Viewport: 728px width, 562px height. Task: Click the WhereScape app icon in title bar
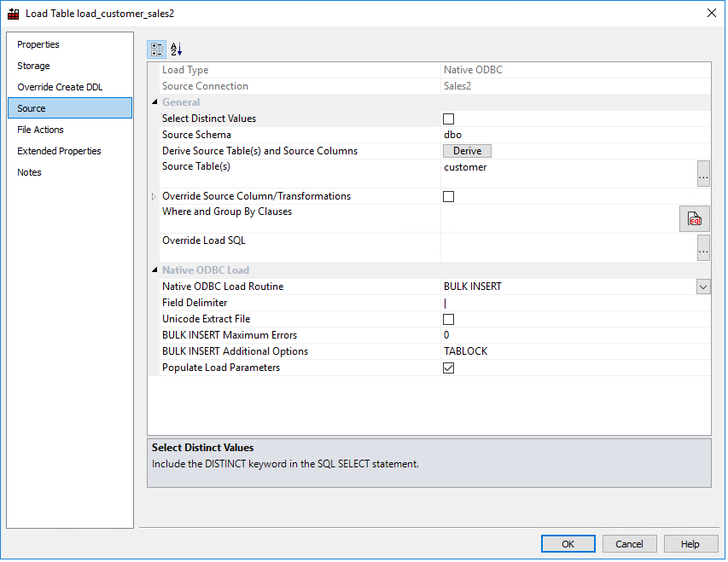click(14, 14)
